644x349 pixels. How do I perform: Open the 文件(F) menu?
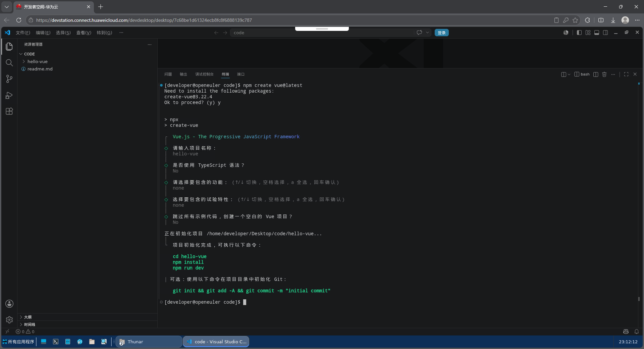point(23,33)
